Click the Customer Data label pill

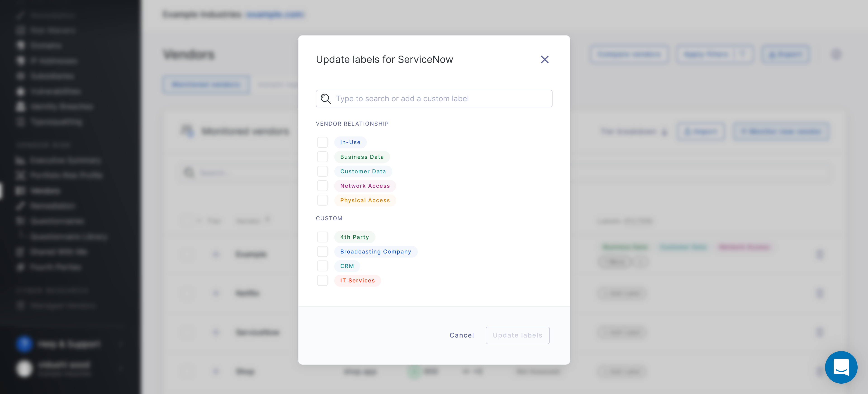[363, 171]
